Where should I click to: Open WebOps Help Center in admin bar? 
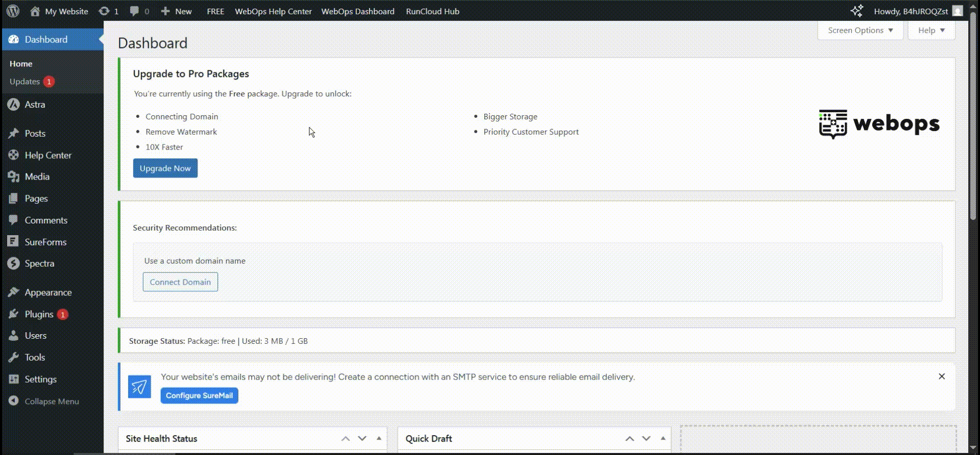pos(273,11)
